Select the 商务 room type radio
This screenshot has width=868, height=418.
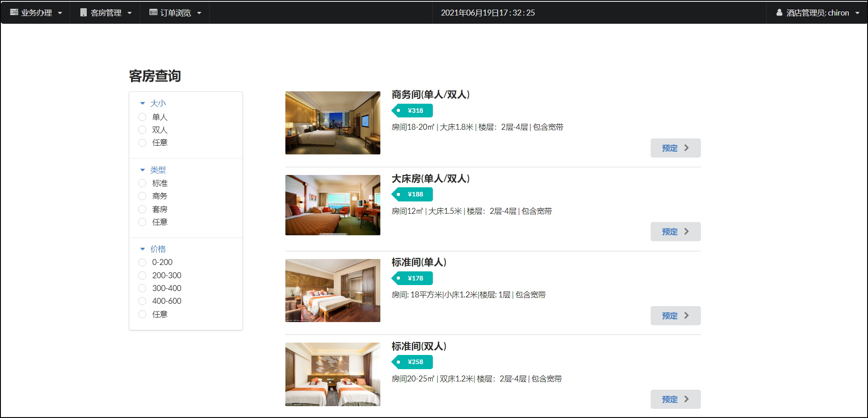point(142,196)
